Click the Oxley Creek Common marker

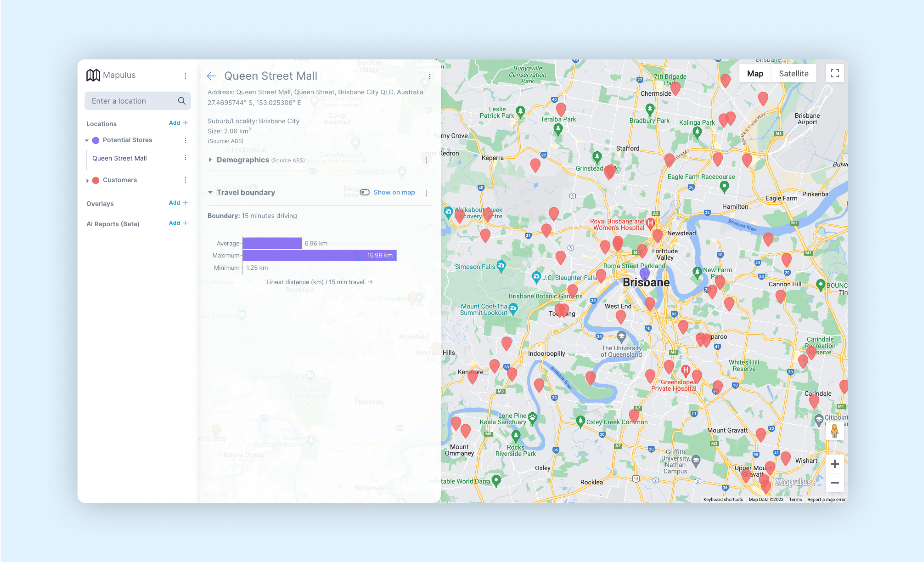(581, 421)
